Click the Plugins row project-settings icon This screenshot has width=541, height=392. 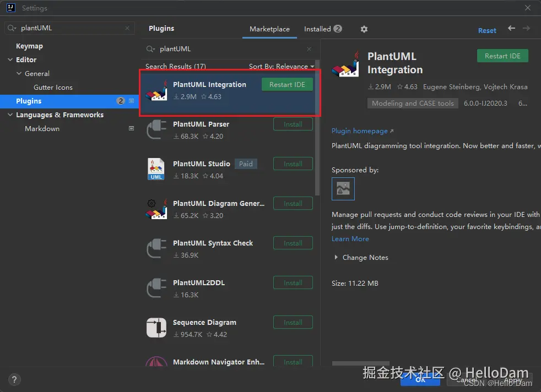click(131, 101)
